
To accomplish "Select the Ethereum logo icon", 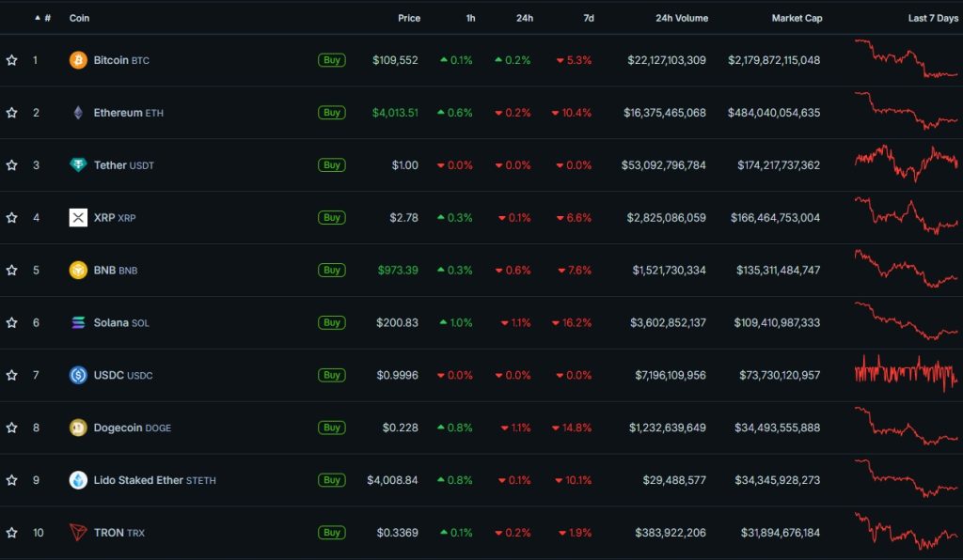I will 77,112.
